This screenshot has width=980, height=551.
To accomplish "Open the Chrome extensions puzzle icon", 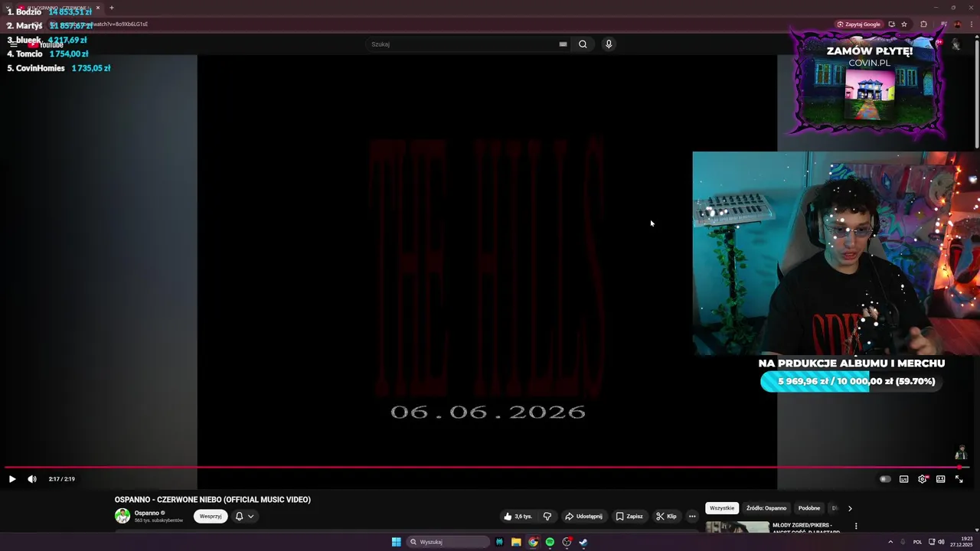I will [x=923, y=24].
